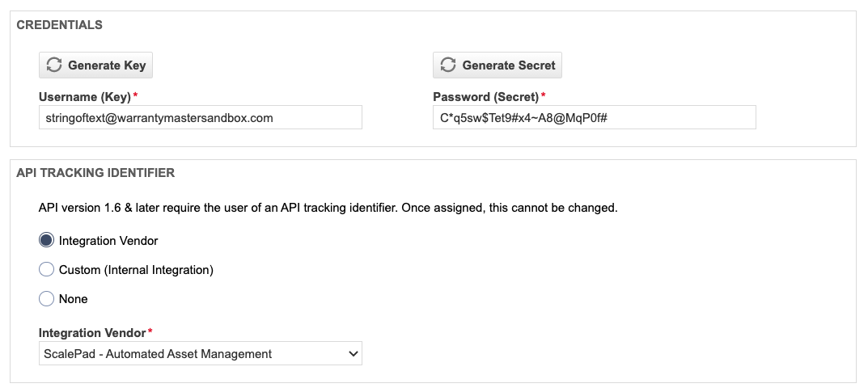Viewport: 868px width, 392px height.
Task: Focus the Password (Secret) input field
Action: [x=595, y=118]
